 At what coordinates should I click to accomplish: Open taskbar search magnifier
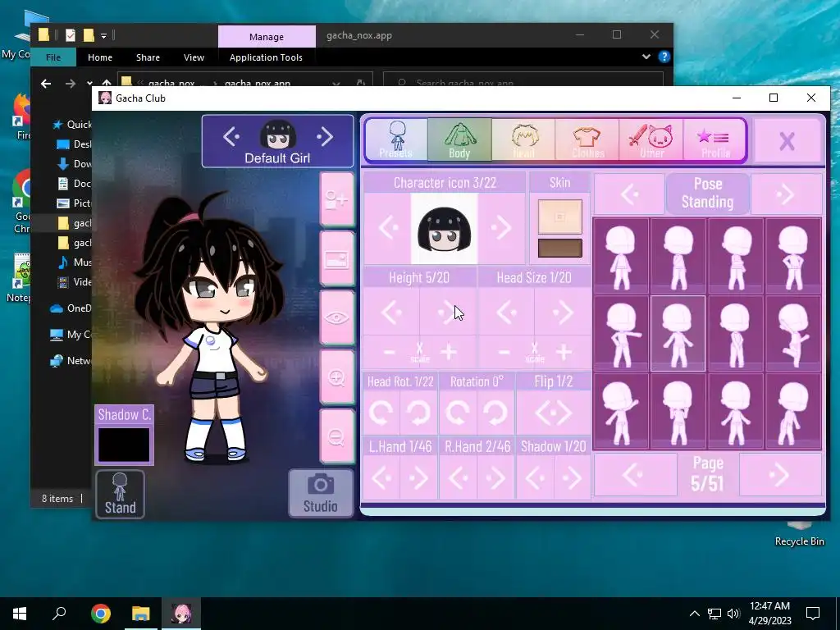pyautogui.click(x=59, y=614)
